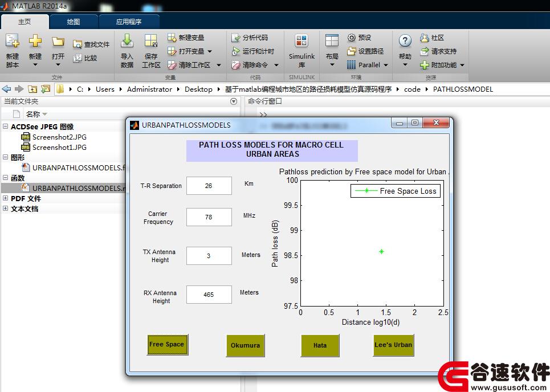Click the Community (社区) icon

425,38
